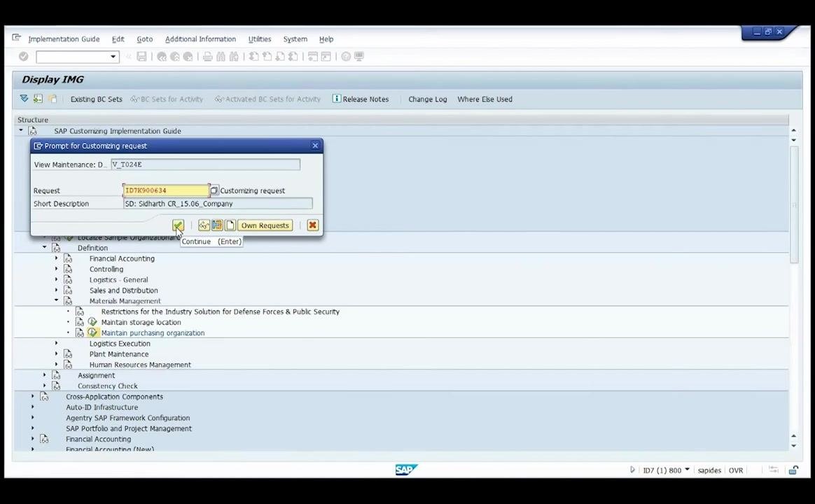Click the Back icon in the standard toolbar

coord(162,57)
